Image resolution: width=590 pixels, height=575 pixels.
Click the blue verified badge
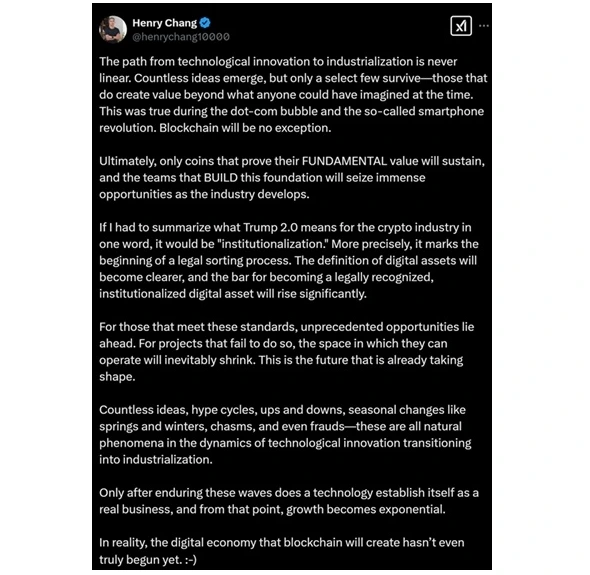click(x=205, y=23)
